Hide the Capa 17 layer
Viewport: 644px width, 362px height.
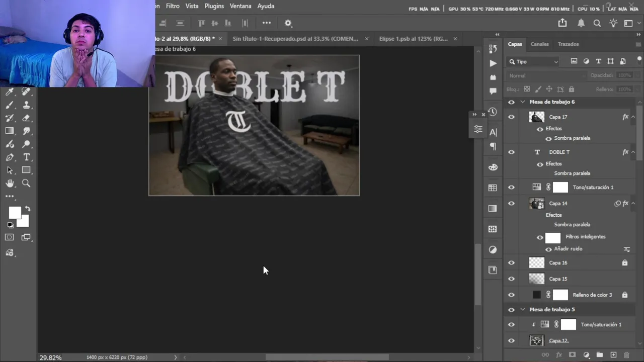[x=511, y=117]
